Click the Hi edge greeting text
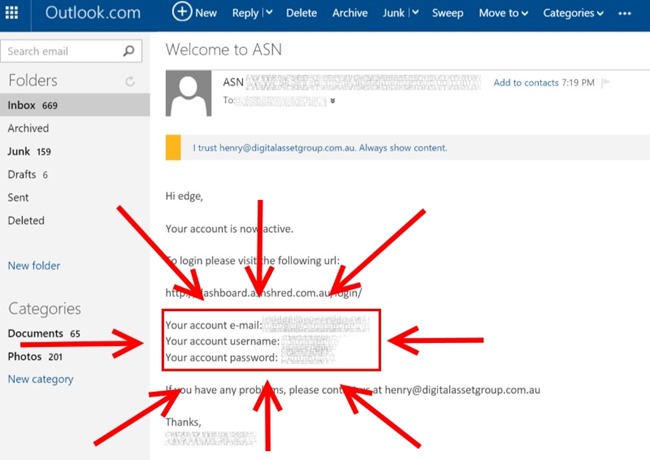 point(184,196)
